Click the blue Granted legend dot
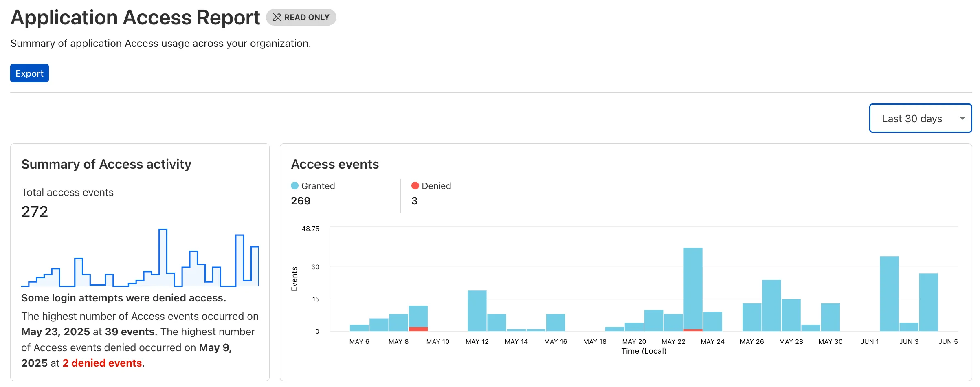 pyautogui.click(x=294, y=186)
